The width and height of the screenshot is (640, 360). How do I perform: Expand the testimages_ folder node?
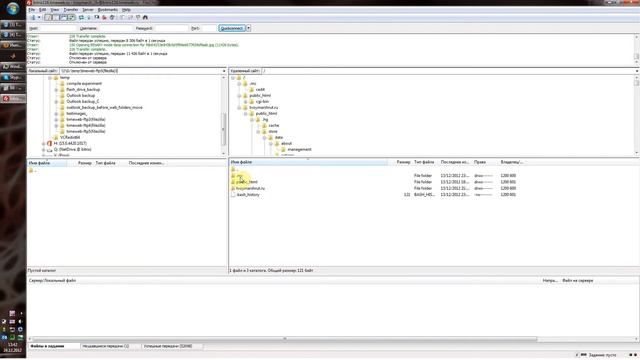click(x=56, y=114)
